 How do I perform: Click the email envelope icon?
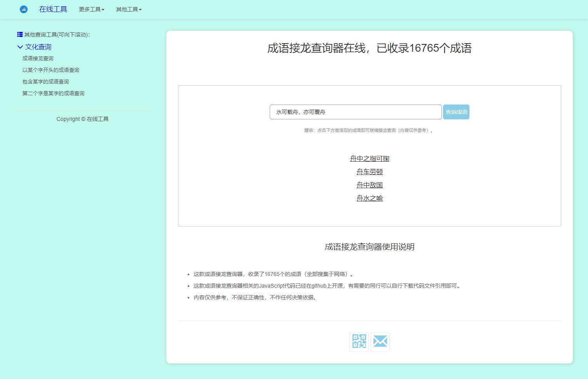pyautogui.click(x=380, y=342)
